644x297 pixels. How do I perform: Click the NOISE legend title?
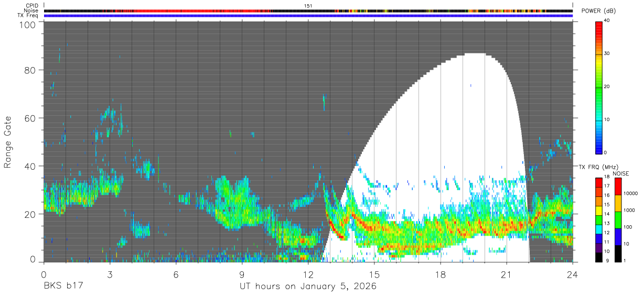pyautogui.click(x=620, y=173)
